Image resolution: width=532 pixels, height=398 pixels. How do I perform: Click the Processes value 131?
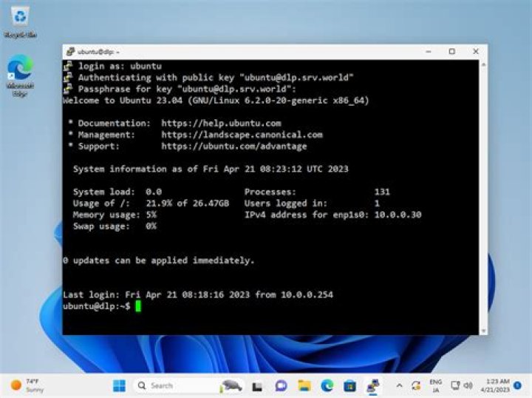382,192
